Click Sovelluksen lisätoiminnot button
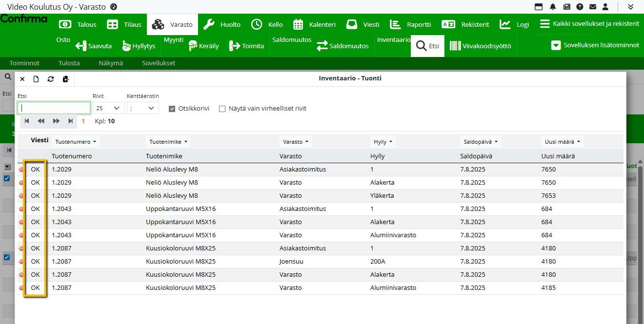This screenshot has width=644, height=324. click(595, 45)
